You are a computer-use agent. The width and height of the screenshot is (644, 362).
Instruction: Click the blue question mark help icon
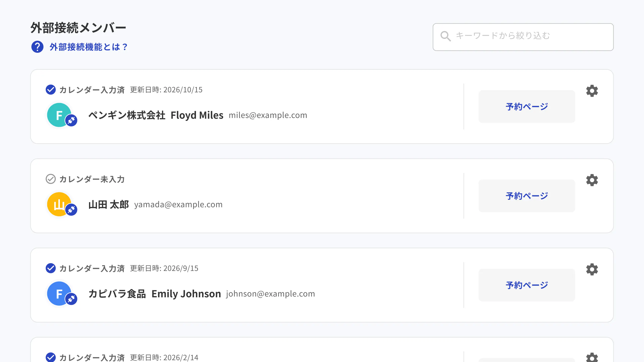tap(37, 47)
